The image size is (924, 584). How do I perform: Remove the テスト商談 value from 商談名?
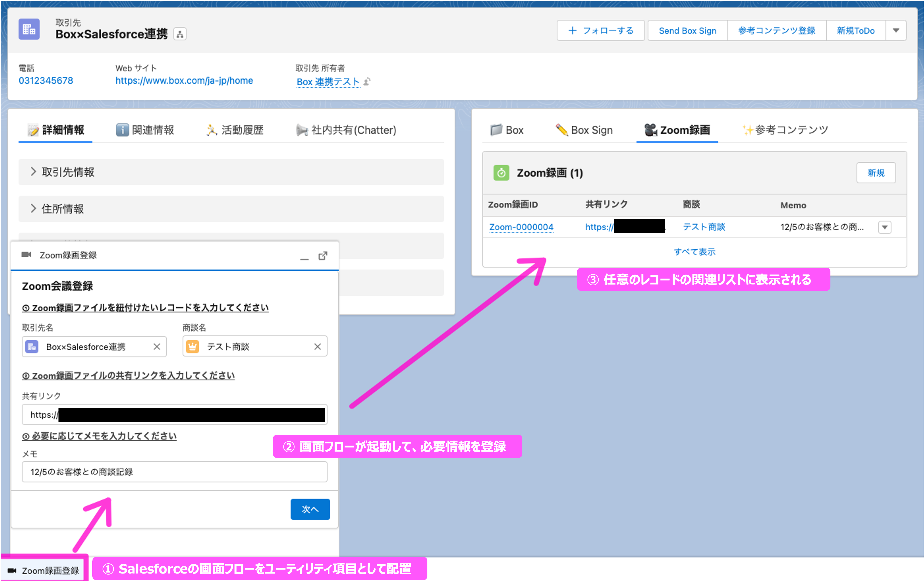pyautogui.click(x=317, y=346)
